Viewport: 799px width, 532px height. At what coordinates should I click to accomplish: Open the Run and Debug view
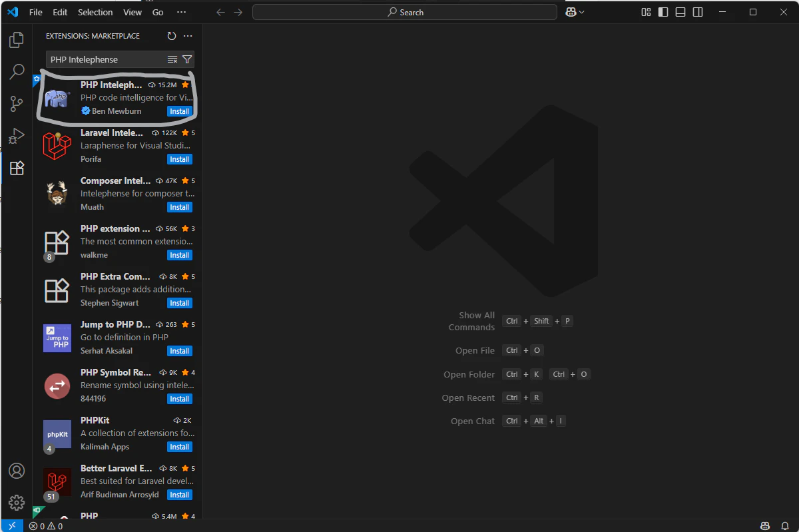[16, 136]
